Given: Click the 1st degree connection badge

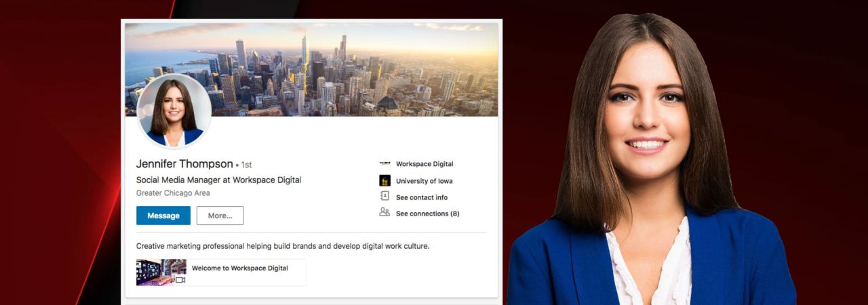Looking at the screenshot, I should click(246, 165).
